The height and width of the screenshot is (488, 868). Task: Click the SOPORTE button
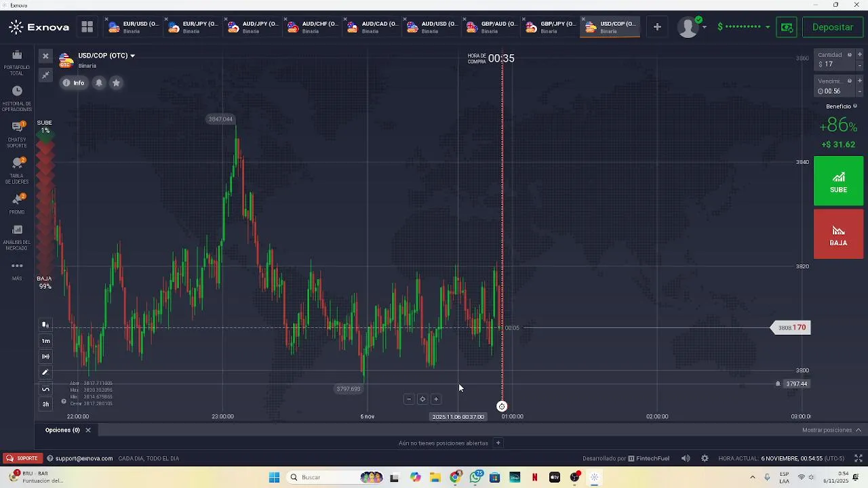[x=22, y=458]
